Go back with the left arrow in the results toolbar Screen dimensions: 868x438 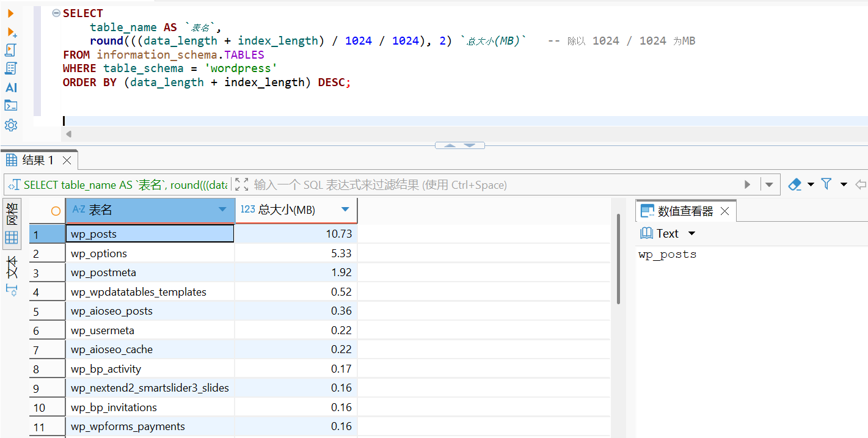tap(861, 184)
